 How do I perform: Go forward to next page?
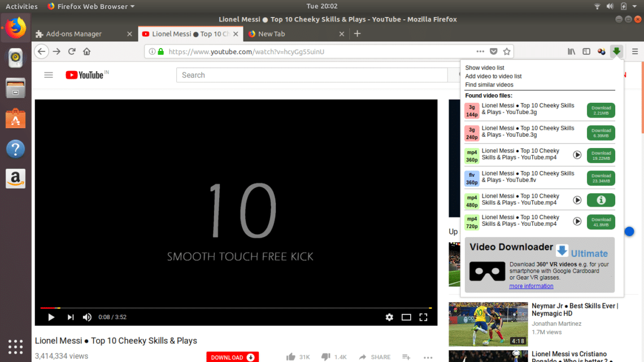tap(56, 51)
